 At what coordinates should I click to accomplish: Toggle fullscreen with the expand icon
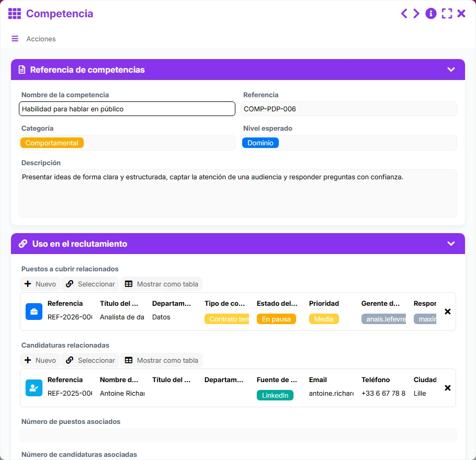tap(447, 14)
